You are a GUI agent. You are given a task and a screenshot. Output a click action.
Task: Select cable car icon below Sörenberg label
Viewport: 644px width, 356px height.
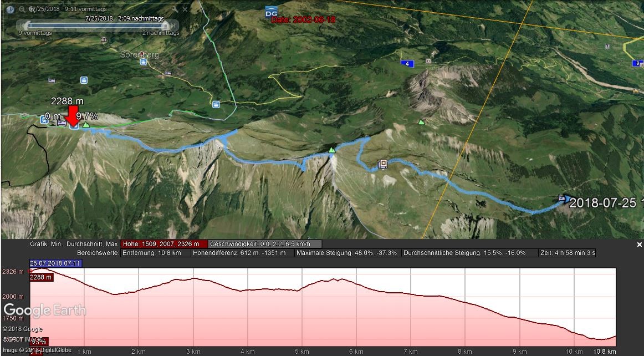(144, 63)
